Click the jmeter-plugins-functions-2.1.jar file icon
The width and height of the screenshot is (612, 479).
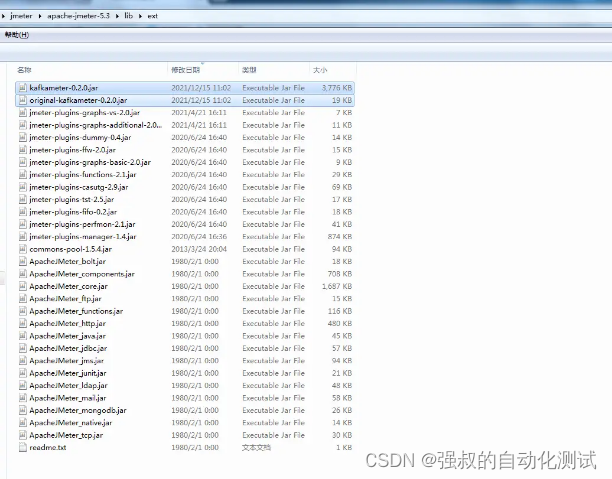[x=23, y=175]
